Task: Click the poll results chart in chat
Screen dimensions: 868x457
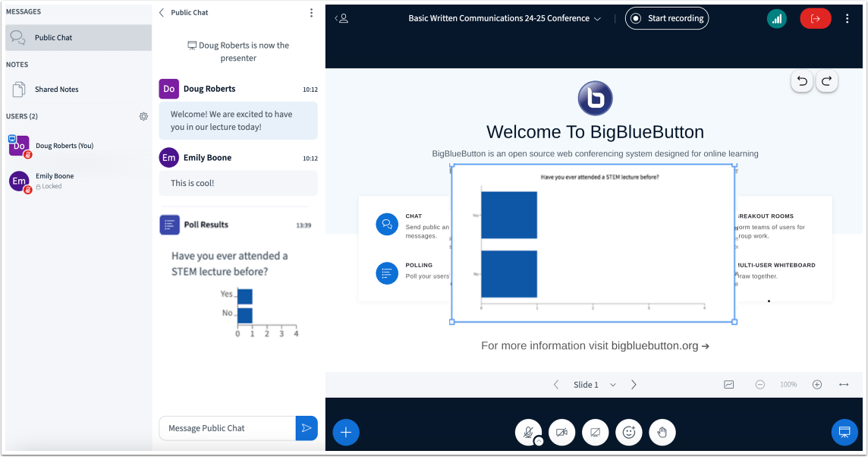Action: click(x=259, y=312)
